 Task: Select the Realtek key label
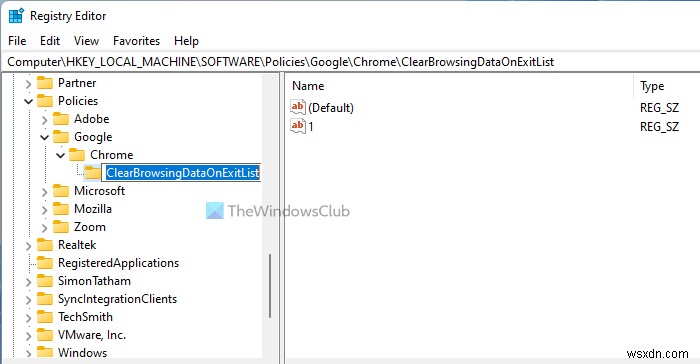tap(77, 245)
